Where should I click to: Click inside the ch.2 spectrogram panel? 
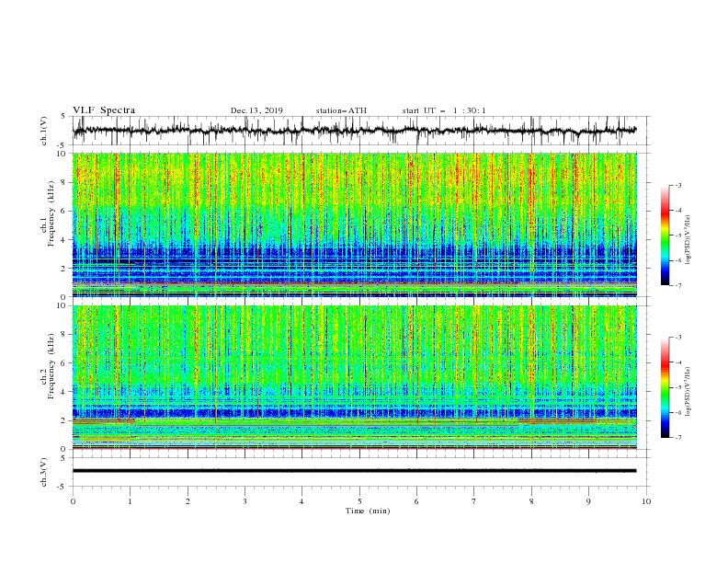point(355,377)
